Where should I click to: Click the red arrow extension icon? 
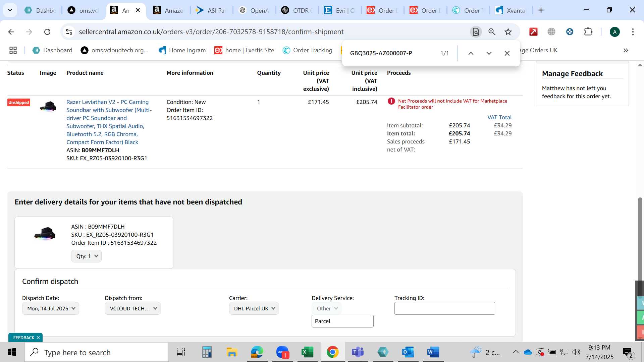(533, 32)
